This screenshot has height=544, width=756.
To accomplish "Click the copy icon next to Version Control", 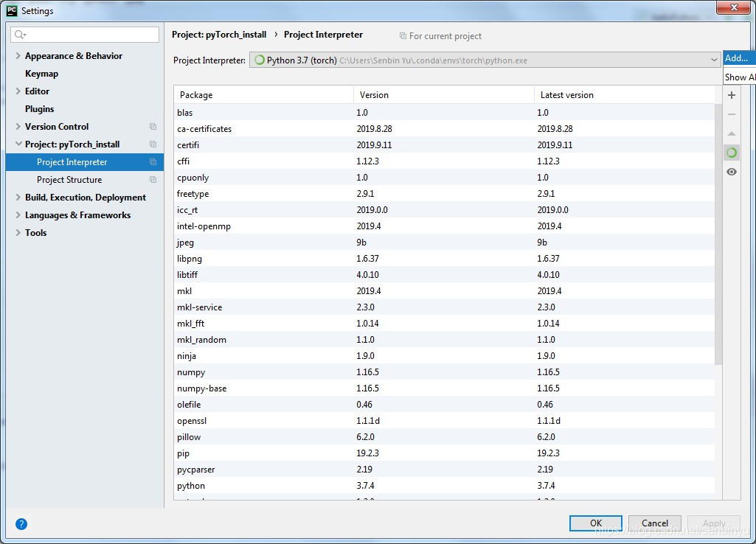I will coord(153,126).
